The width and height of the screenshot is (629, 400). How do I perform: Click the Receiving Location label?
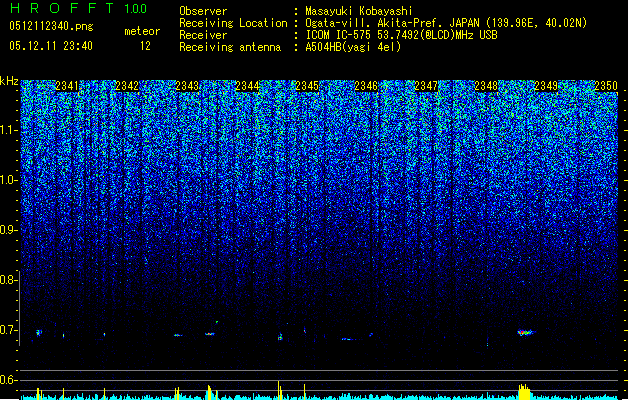[233, 23]
